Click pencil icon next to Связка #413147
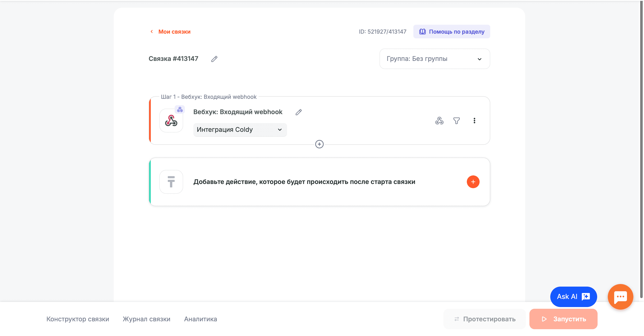The width and height of the screenshot is (644, 336). (x=214, y=59)
